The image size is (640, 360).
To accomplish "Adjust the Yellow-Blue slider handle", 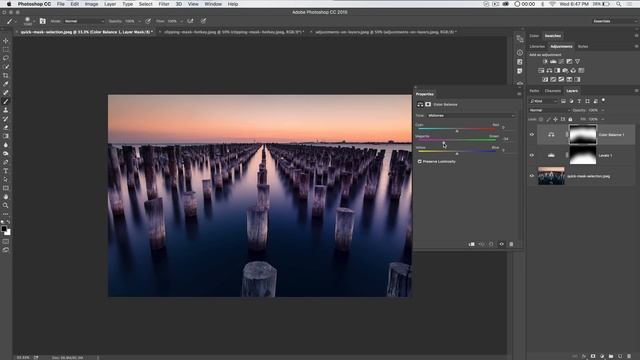I will pyautogui.click(x=457, y=153).
